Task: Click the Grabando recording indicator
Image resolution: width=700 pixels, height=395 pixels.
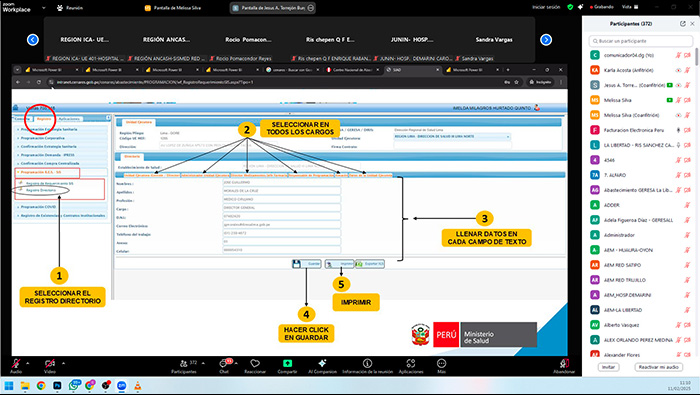Action: pos(602,7)
